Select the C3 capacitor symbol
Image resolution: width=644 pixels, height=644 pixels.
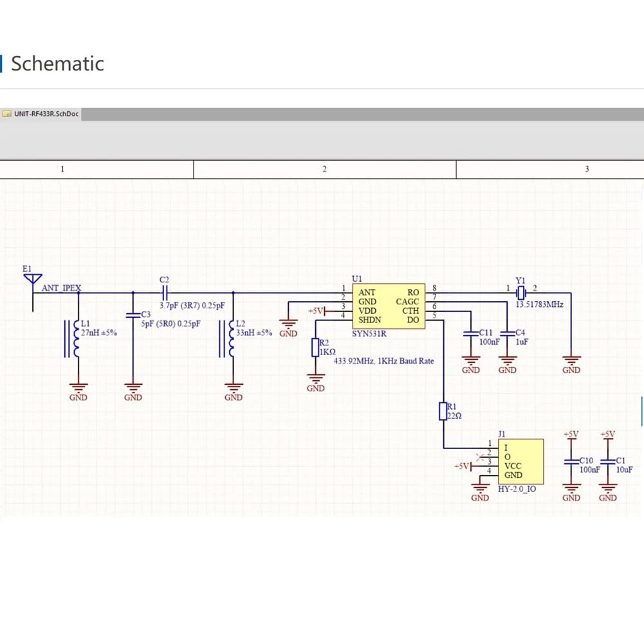(x=133, y=315)
